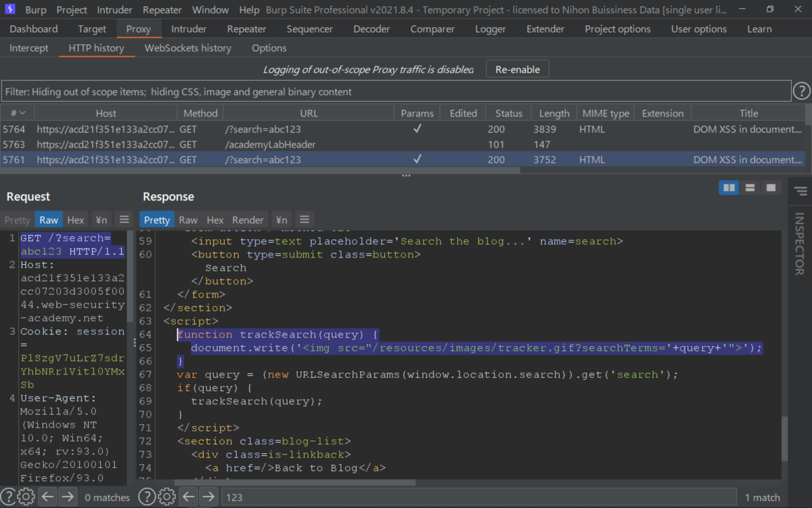This screenshot has height=508, width=812.
Task: Sort history by MIME type column header
Action: tap(606, 113)
